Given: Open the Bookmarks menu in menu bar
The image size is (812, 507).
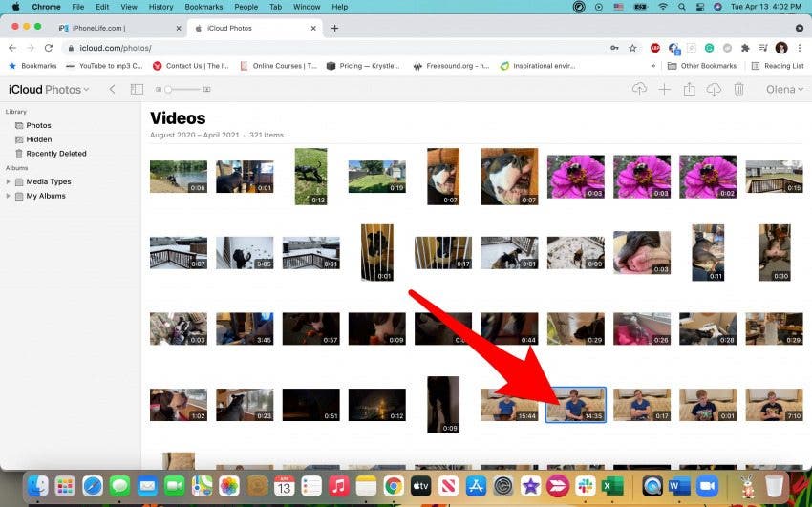Looking at the screenshot, I should click(x=203, y=7).
